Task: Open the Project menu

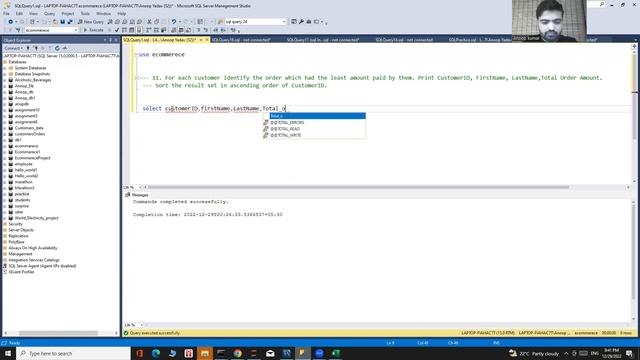Action: 68,13
